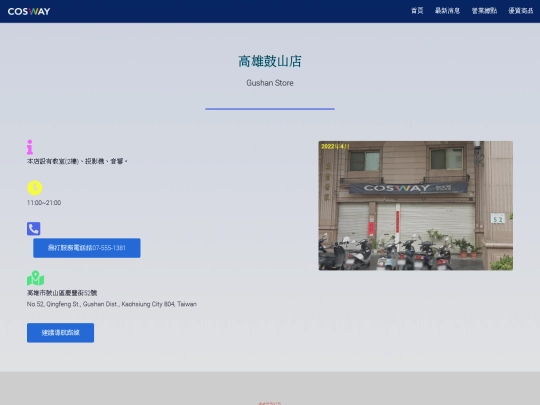Click the yellow clock opening hours icon

click(x=34, y=188)
